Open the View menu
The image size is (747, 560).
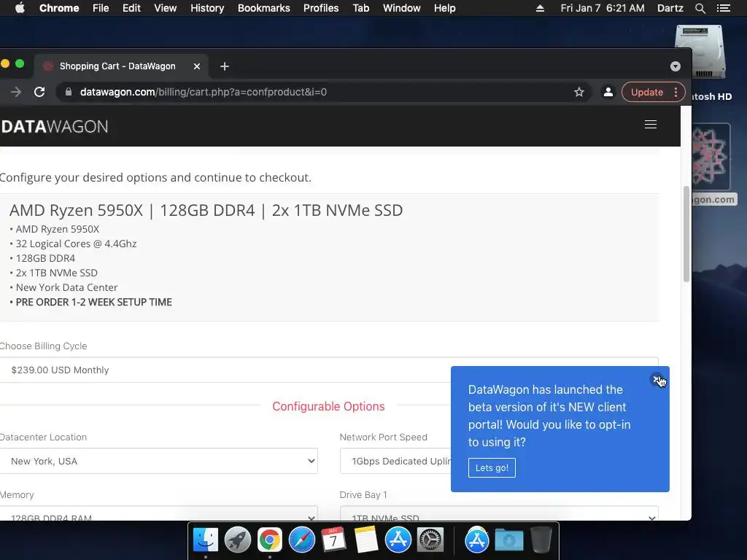166,8
